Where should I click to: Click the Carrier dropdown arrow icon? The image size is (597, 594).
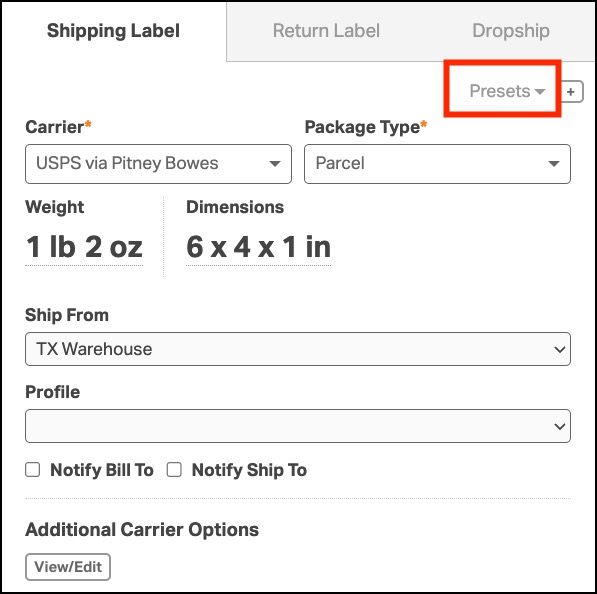coord(275,164)
